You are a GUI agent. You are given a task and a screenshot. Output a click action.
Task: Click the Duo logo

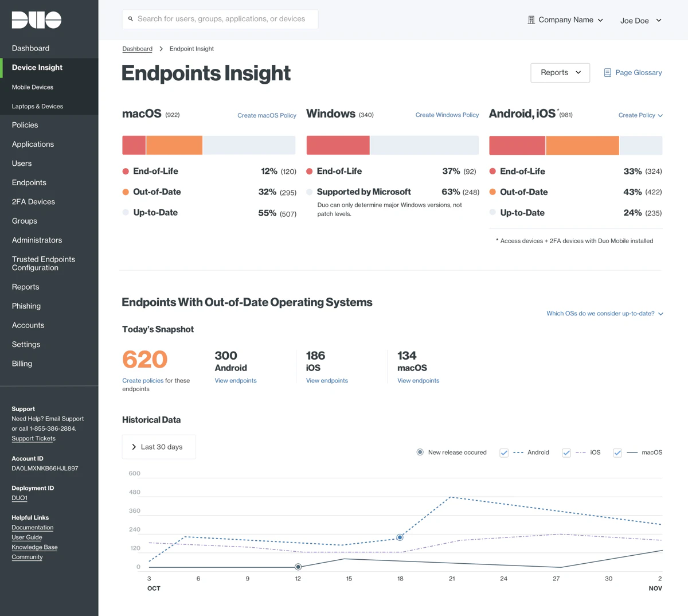[37, 20]
